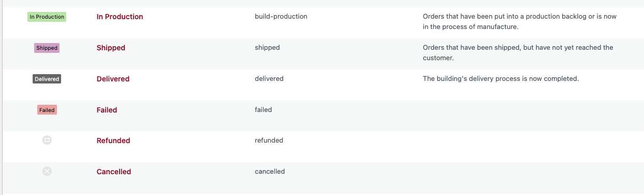Viewport: 644px width, 195px height.
Task: Open the Failed status link
Action: point(107,110)
